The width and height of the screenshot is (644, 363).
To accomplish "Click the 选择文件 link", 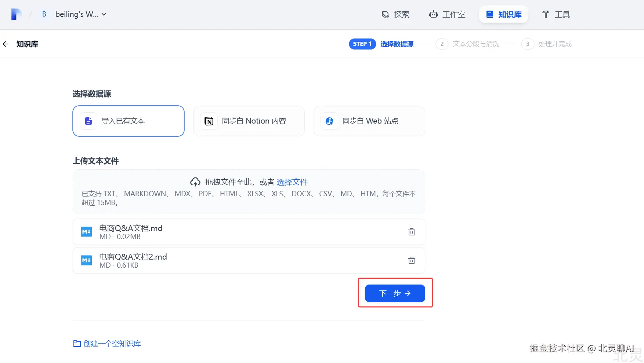I will tap(292, 182).
